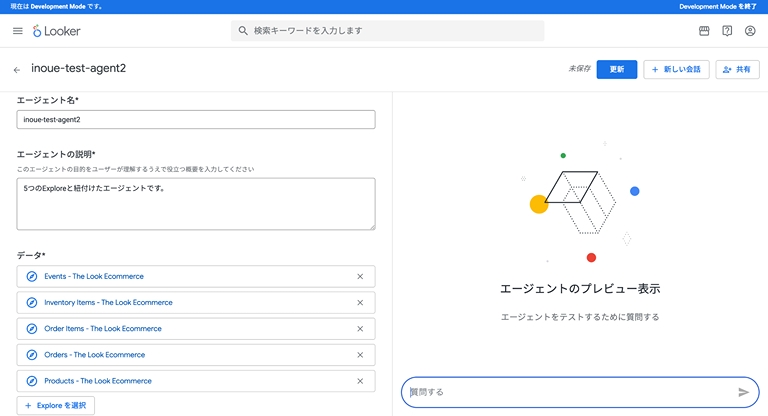Open Events - The Look Ecommerce link
This screenshot has width=768, height=416.
click(x=94, y=276)
